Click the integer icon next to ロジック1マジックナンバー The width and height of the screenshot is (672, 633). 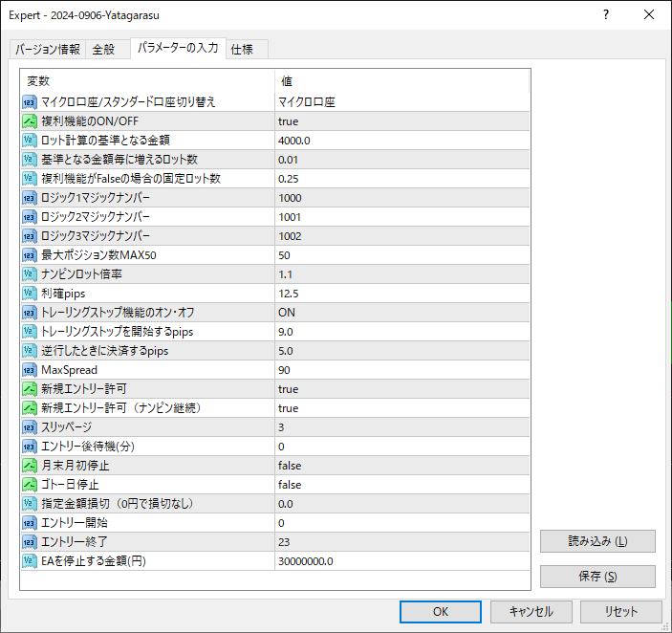click(x=30, y=198)
